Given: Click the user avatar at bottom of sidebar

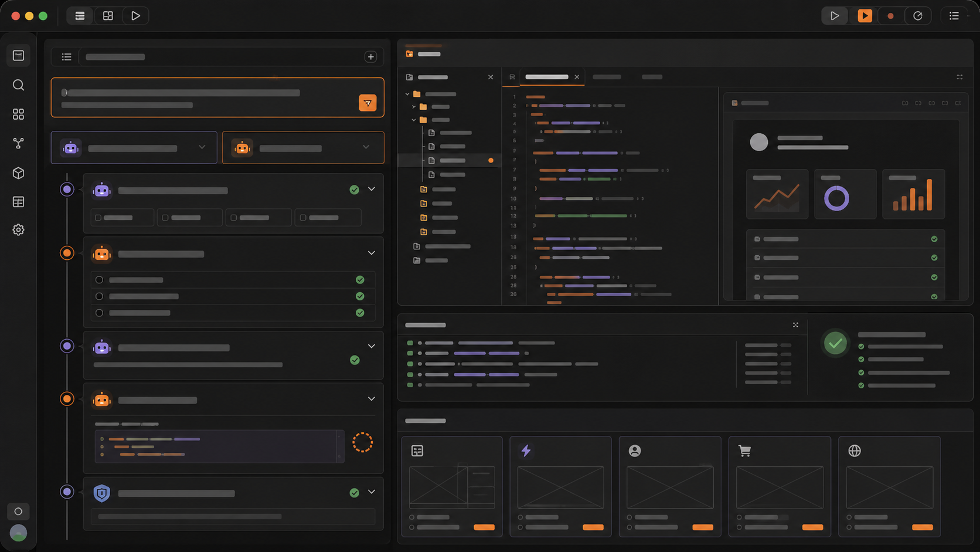Looking at the screenshot, I should [x=18, y=533].
